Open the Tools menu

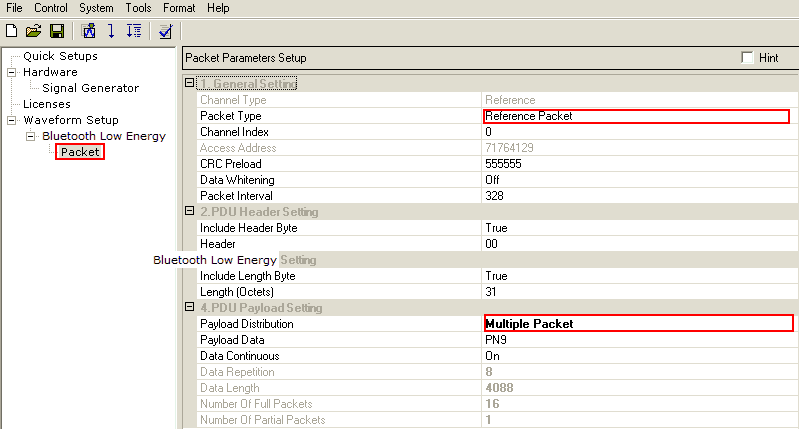(x=138, y=8)
